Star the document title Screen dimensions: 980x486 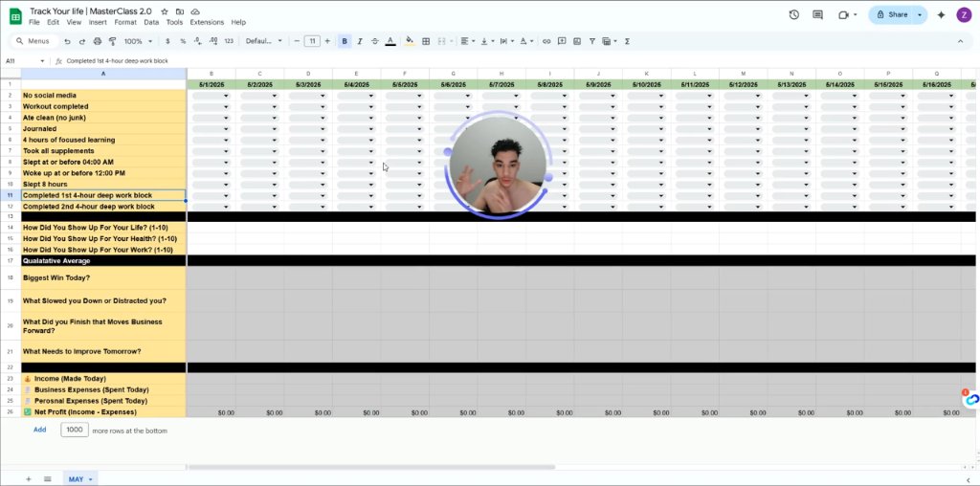point(165,11)
